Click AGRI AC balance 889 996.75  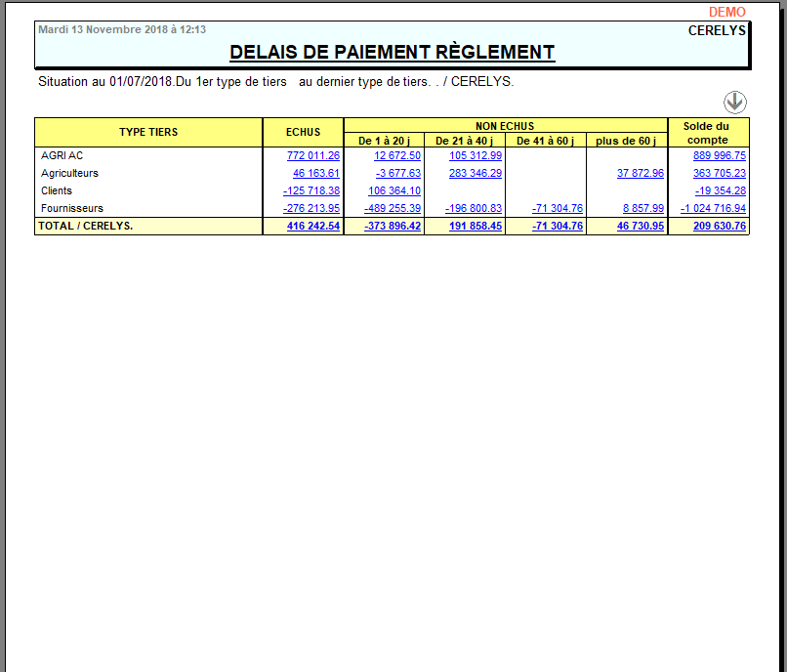(x=720, y=156)
